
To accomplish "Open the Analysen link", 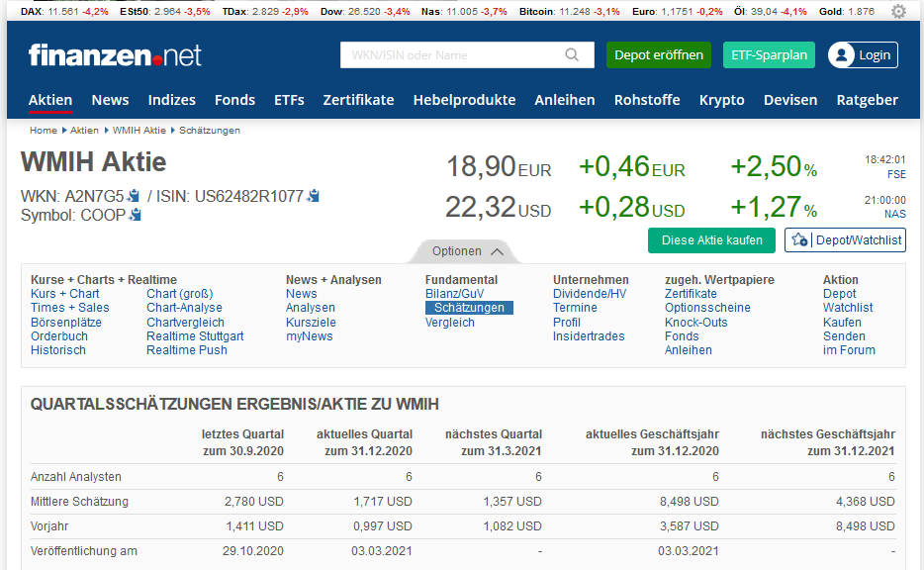I will click(311, 308).
